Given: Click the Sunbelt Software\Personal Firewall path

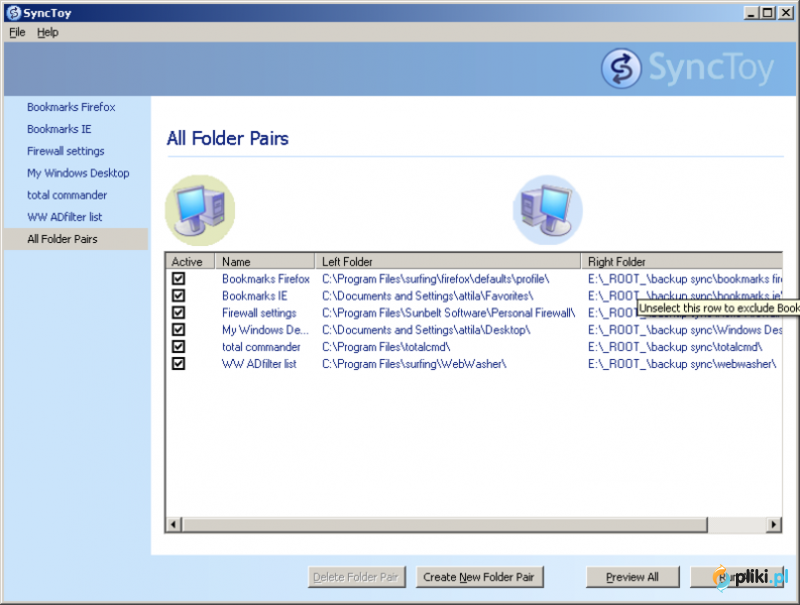Looking at the screenshot, I should point(448,313).
